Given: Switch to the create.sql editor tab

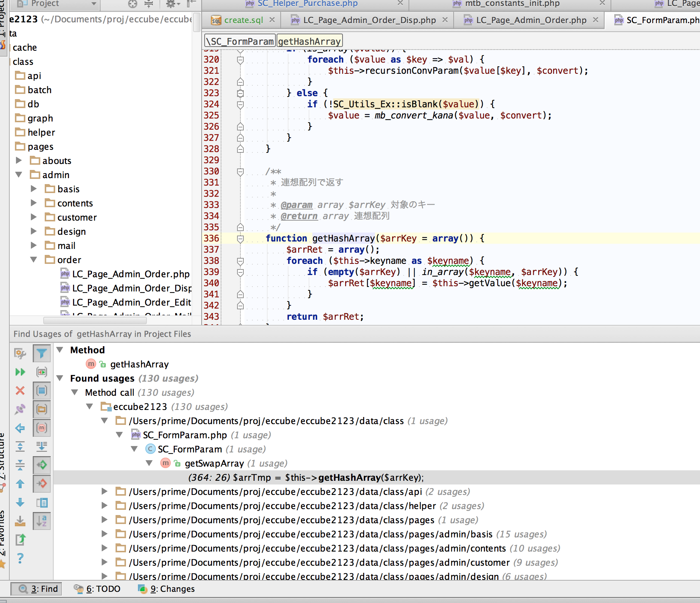Looking at the screenshot, I should tap(243, 20).
